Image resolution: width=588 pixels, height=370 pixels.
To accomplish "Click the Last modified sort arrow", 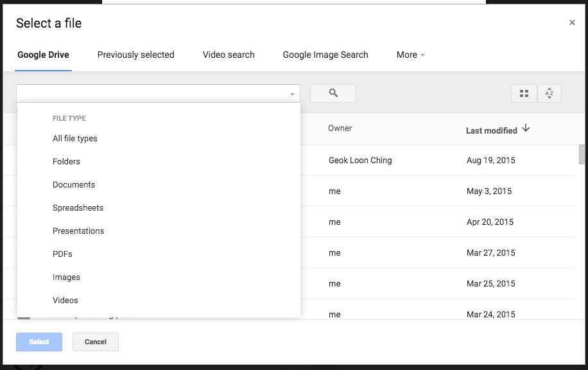I will pyautogui.click(x=526, y=128).
